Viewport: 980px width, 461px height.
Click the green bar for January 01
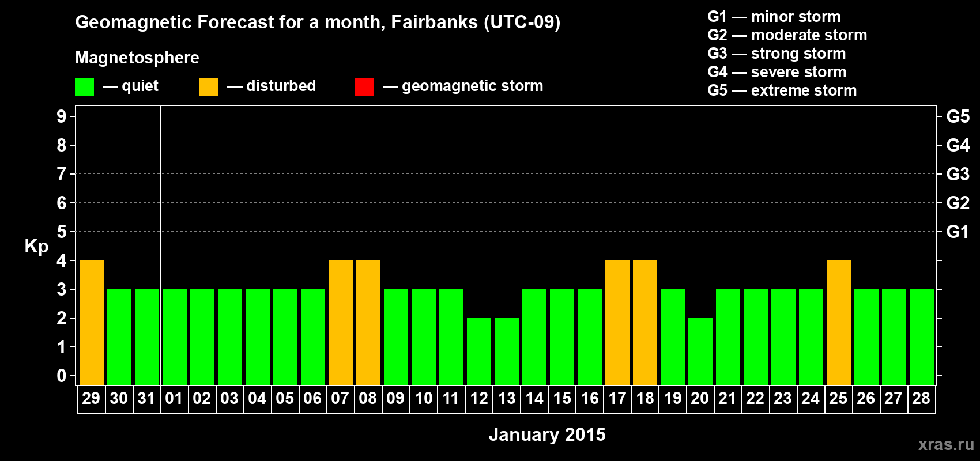click(x=175, y=337)
